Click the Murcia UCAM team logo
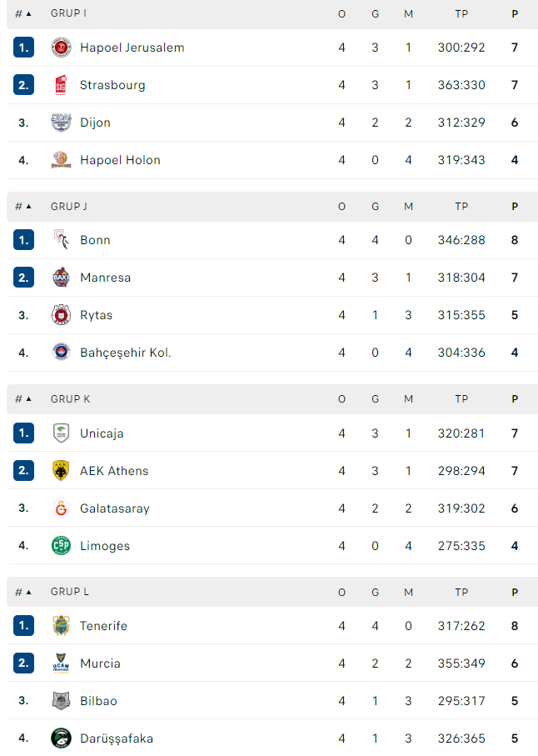The width and height of the screenshot is (538, 756). pos(61,663)
